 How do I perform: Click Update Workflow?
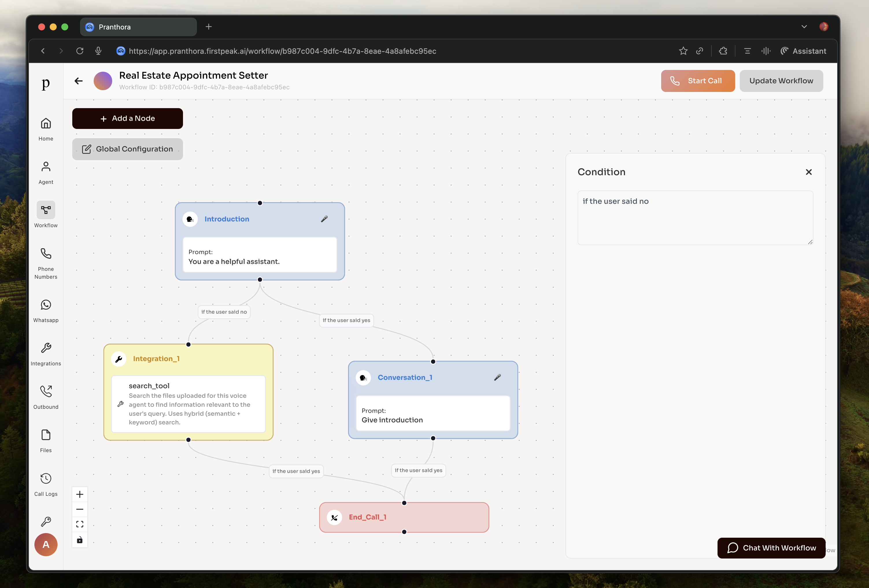tap(781, 81)
